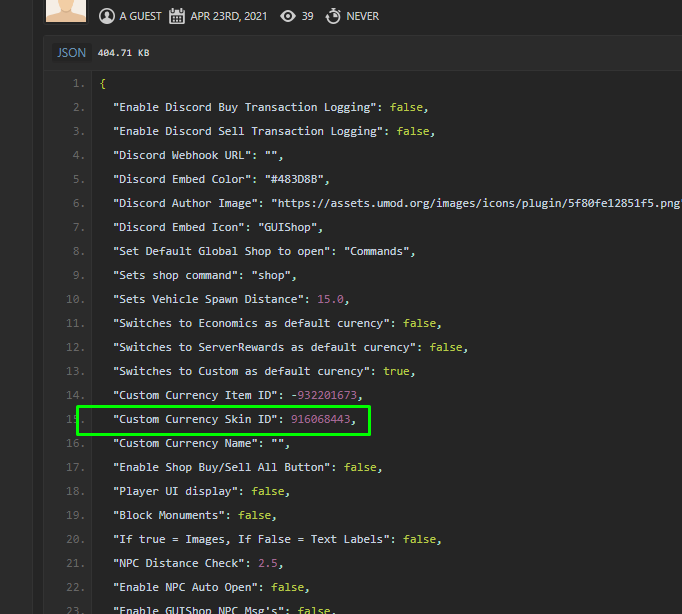Click "Set Default Global Shop to open" key

click(221, 251)
